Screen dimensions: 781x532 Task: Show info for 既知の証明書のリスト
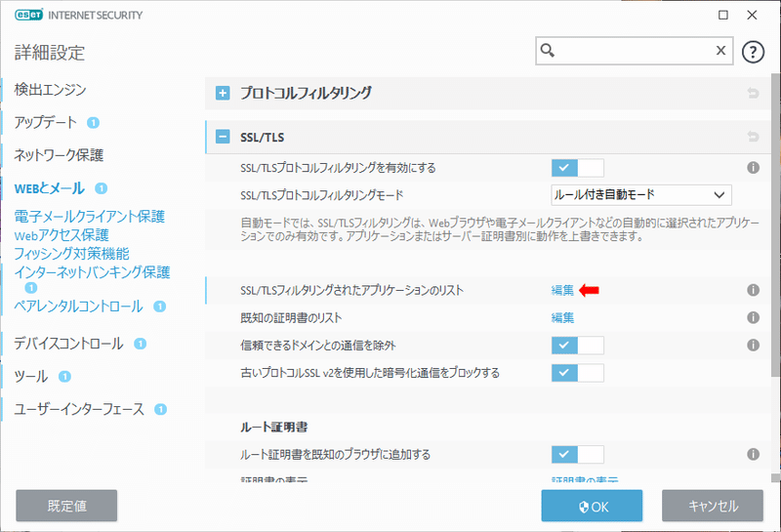click(753, 317)
